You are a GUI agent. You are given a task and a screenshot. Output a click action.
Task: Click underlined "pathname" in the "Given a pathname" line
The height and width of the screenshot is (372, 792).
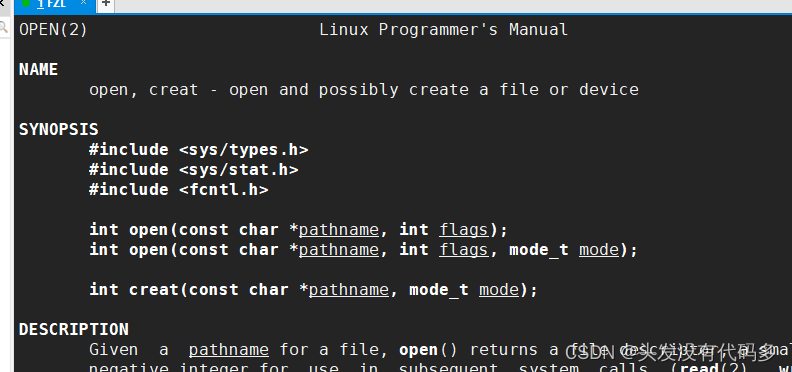[229, 350]
